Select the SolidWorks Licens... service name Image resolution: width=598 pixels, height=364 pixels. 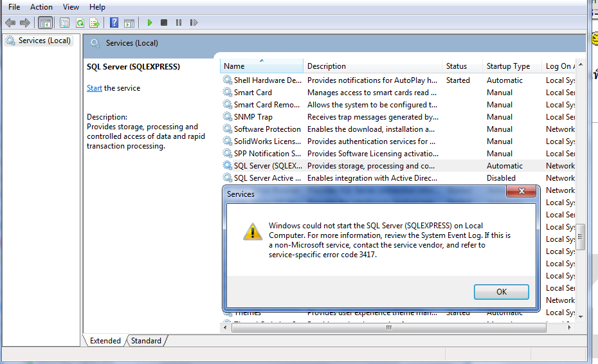pyautogui.click(x=267, y=141)
